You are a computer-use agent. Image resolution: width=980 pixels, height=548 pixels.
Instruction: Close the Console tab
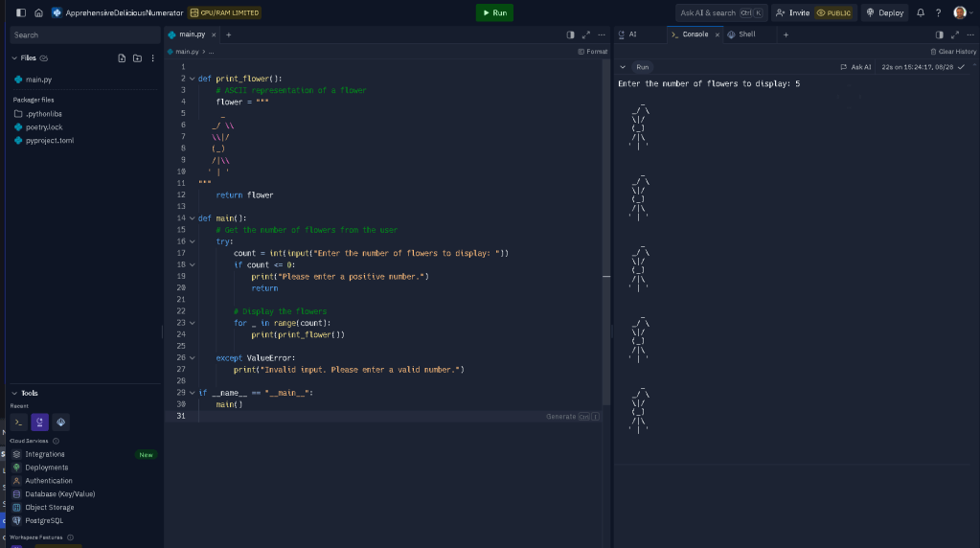click(x=718, y=35)
